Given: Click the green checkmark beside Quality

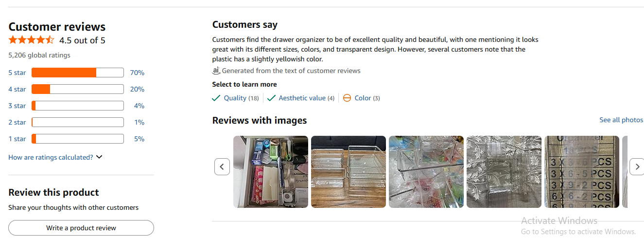Looking at the screenshot, I should 216,98.
